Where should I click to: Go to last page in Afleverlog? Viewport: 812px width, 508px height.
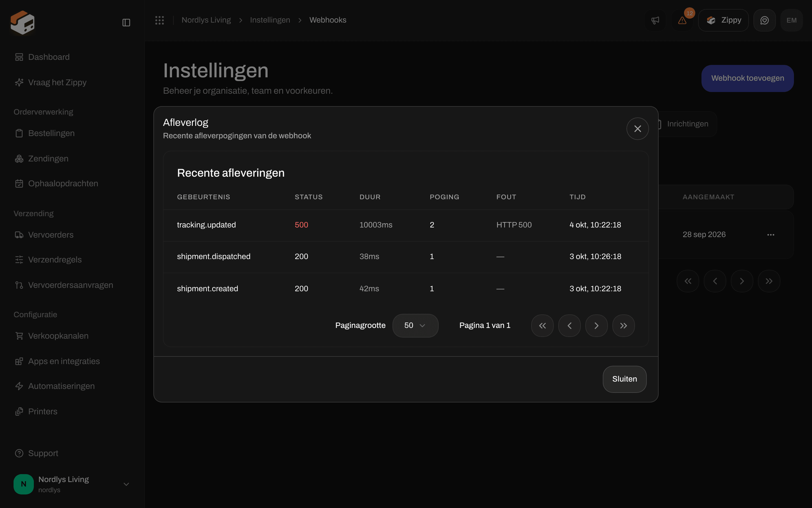pos(623,326)
